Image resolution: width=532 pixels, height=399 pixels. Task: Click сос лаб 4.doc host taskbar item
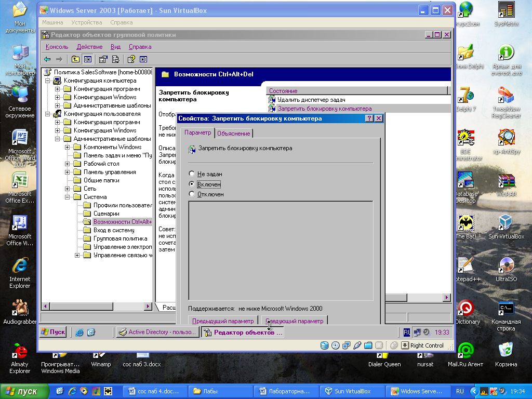coord(154,391)
